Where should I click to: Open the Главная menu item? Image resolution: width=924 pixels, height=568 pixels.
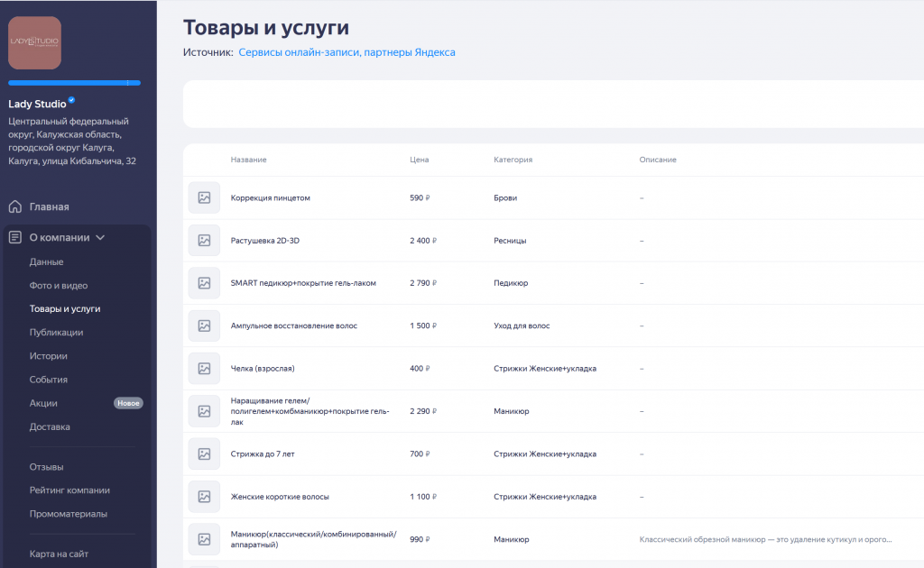(x=50, y=206)
